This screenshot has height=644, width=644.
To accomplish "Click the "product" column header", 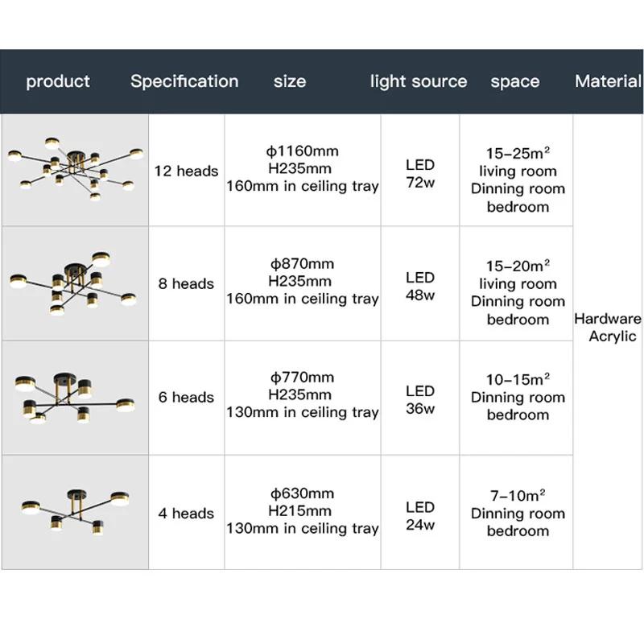I will (58, 81).
